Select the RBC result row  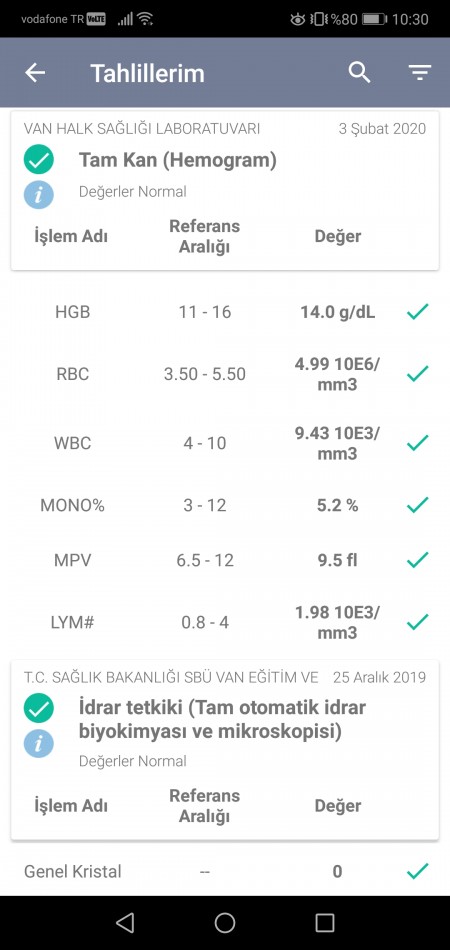click(225, 374)
